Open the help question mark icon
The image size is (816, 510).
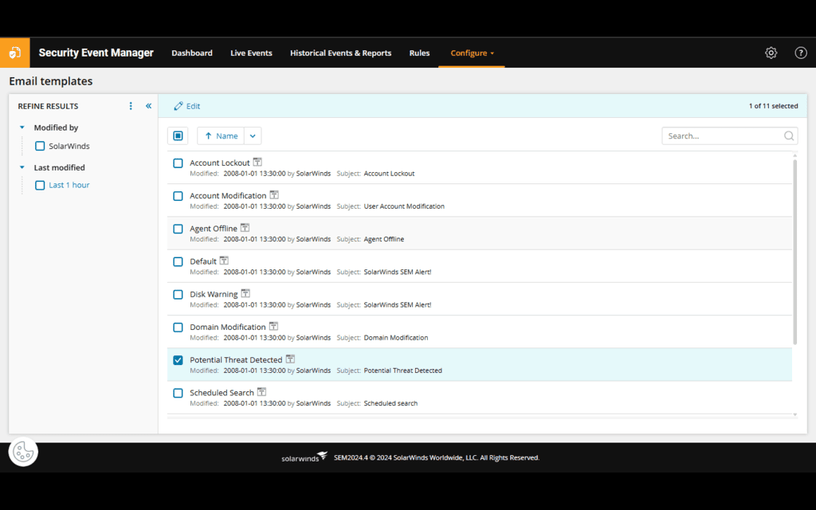click(x=800, y=53)
